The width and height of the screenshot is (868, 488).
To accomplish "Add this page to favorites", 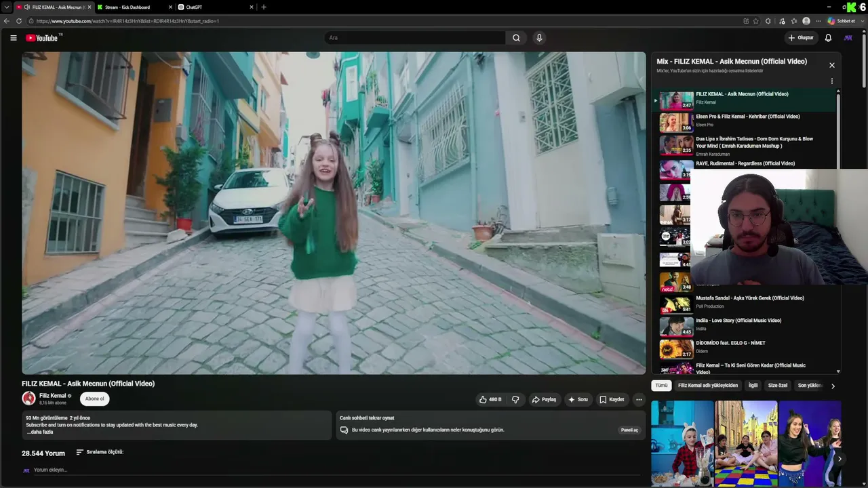I will 756,21.
